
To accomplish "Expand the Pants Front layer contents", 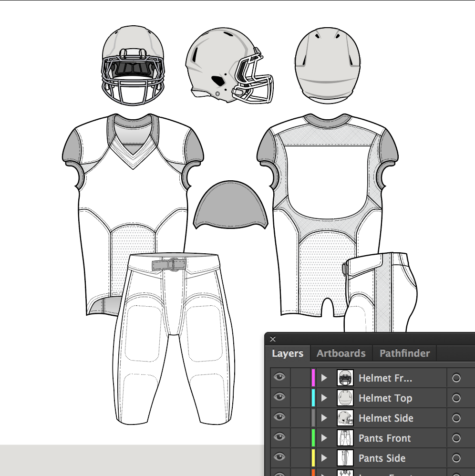I will click(325, 438).
